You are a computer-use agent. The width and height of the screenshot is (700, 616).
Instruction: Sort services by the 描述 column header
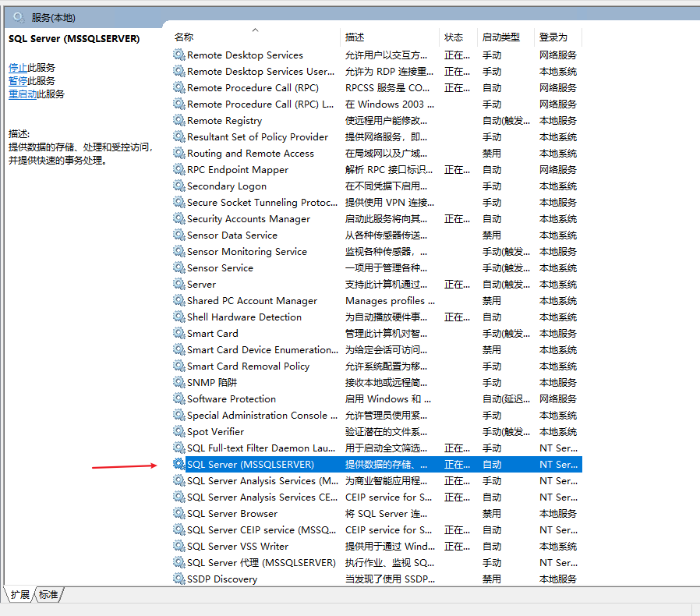coord(391,37)
